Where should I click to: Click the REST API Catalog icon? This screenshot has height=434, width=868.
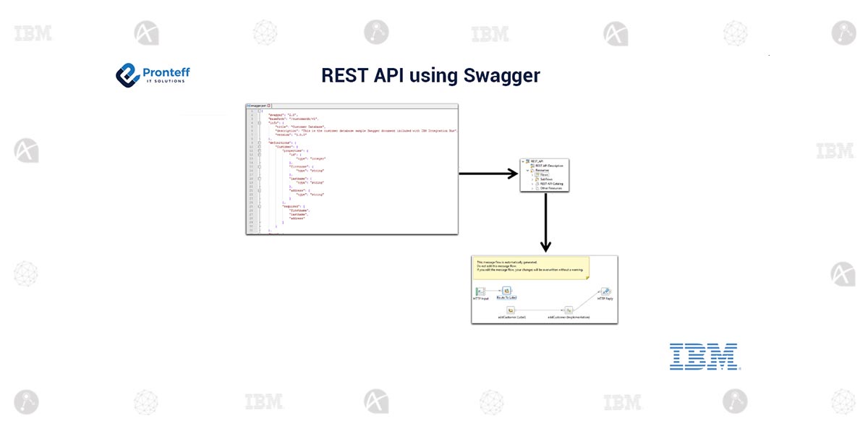coord(537,184)
